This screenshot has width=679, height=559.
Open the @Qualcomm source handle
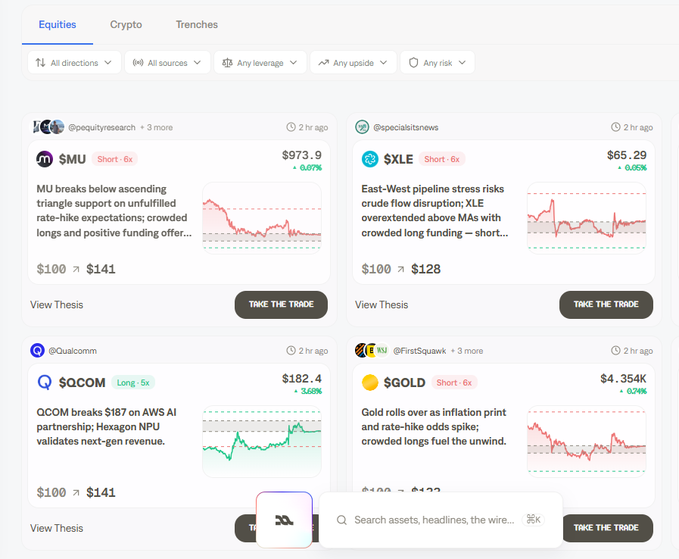[73, 351]
